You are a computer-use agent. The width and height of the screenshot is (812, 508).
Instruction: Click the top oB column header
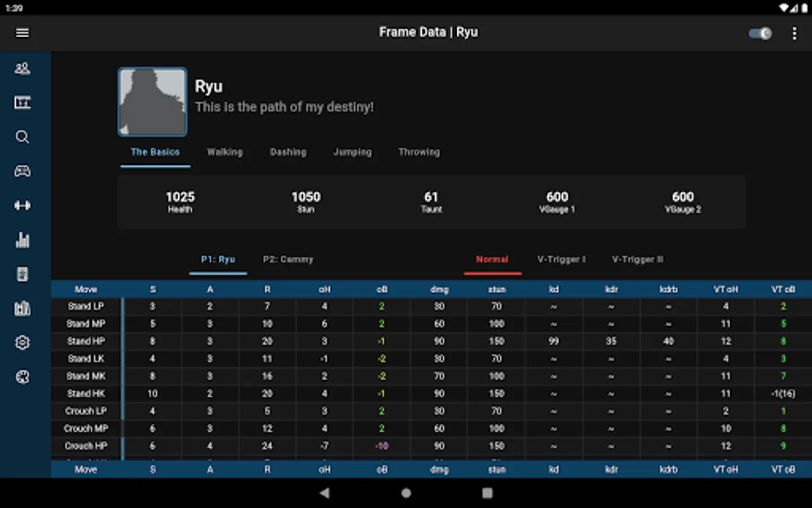coord(382,289)
